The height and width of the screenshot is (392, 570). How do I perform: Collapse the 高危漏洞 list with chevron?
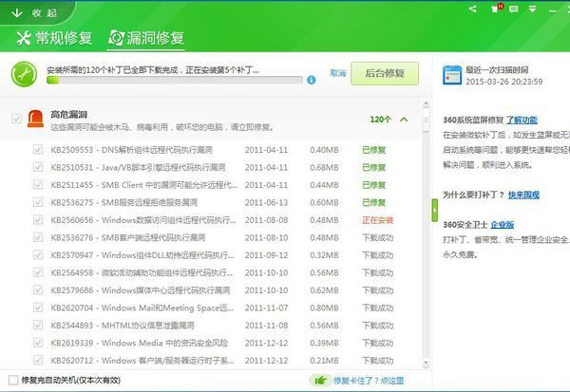[x=404, y=120]
